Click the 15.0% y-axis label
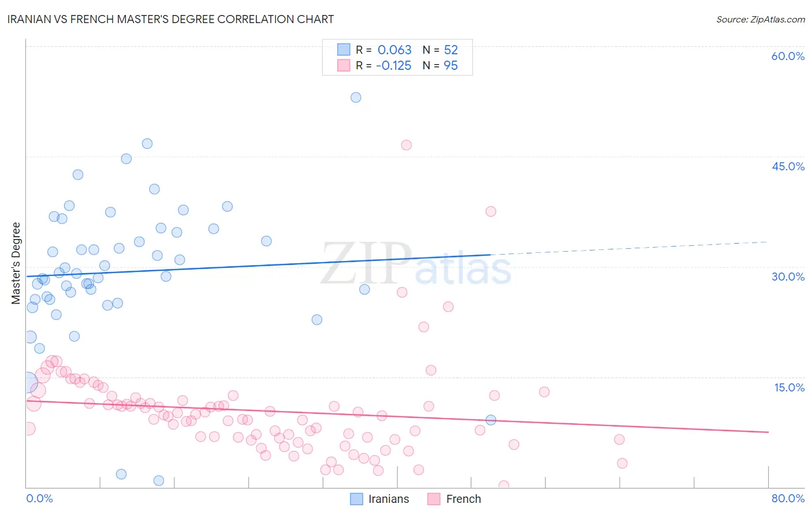The image size is (812, 515). tap(789, 387)
